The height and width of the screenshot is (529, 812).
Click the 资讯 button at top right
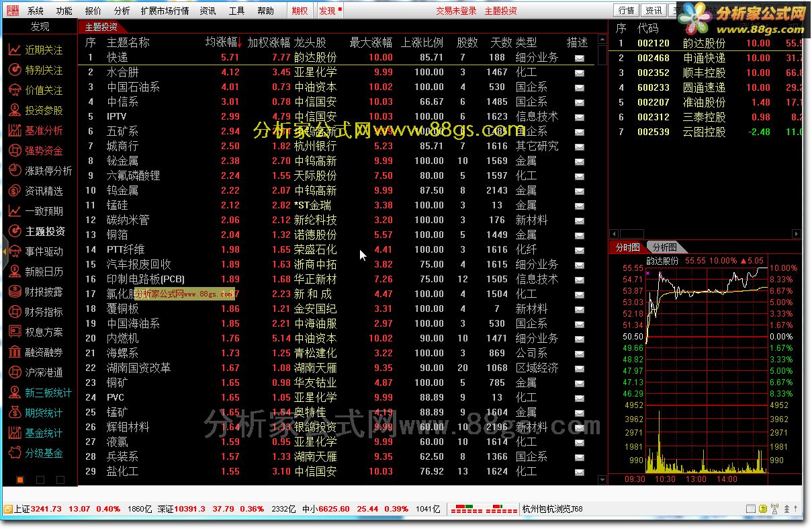653,10
